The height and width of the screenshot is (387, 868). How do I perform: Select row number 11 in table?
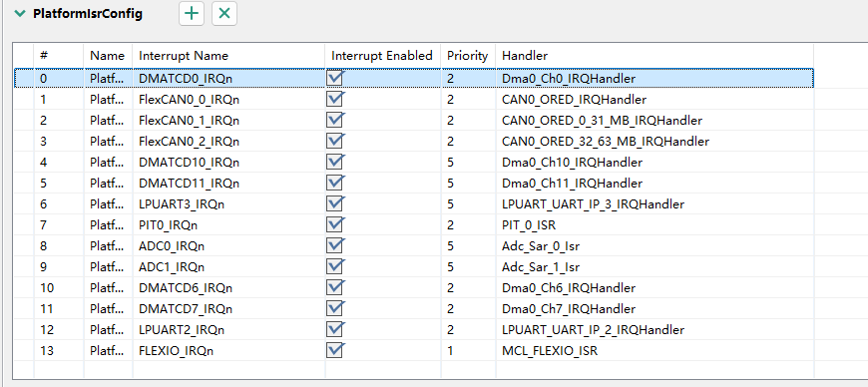(413, 308)
